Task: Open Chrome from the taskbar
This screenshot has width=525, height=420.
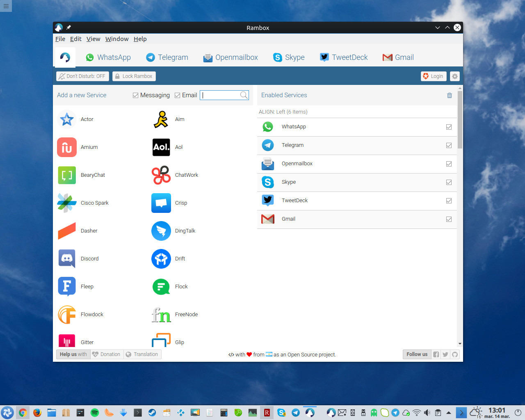Action: point(23,413)
